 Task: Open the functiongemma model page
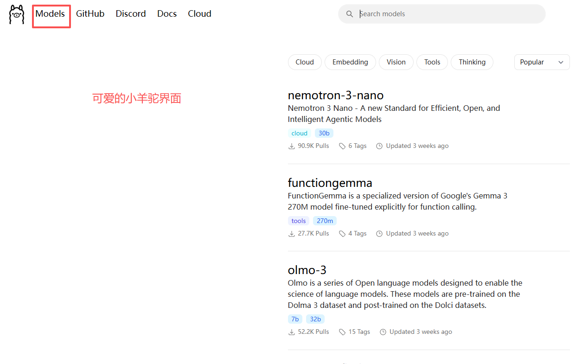[x=330, y=183]
